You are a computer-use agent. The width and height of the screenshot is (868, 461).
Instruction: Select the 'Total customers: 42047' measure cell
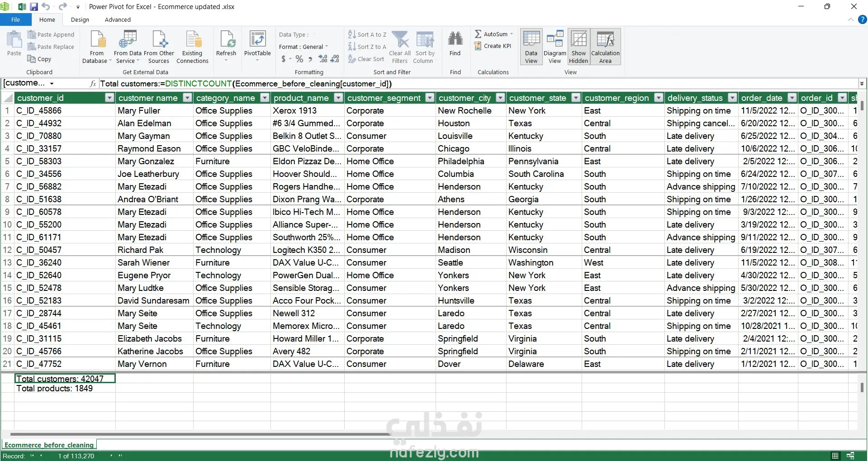pyautogui.click(x=65, y=378)
